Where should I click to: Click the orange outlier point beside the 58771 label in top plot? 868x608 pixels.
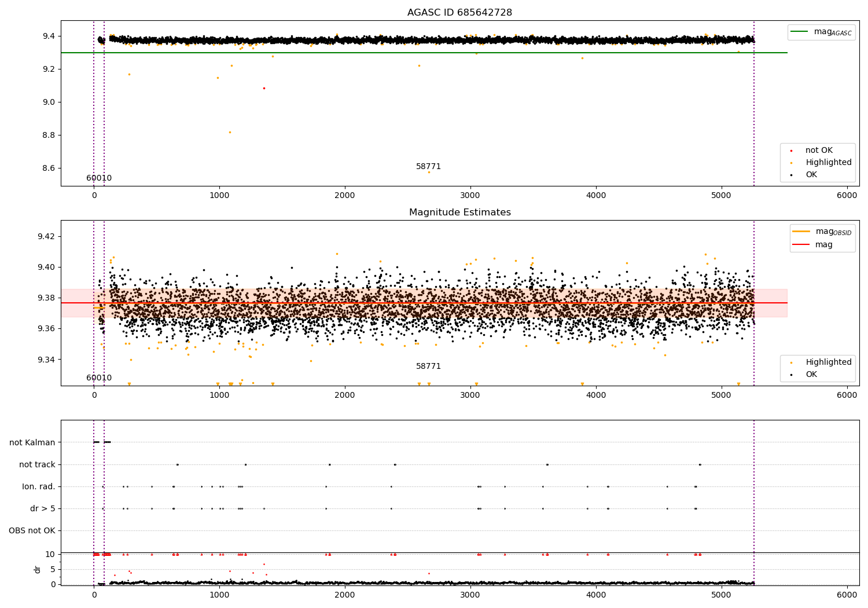pos(429,172)
